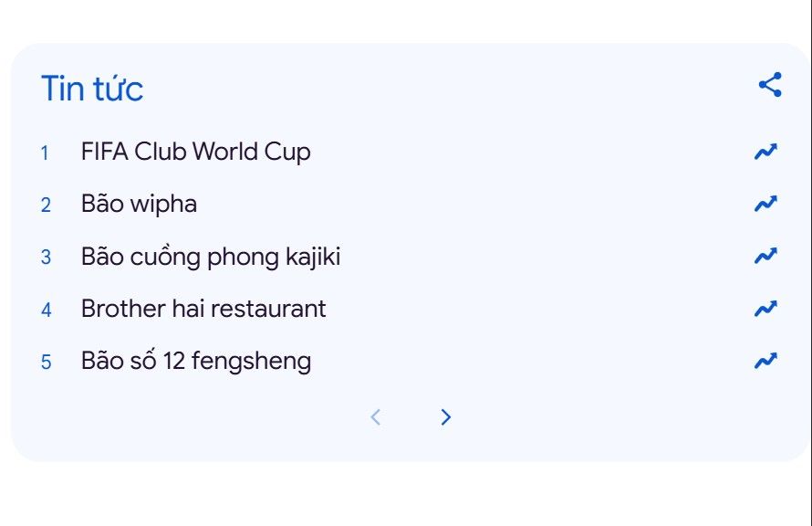812x526 pixels.
Task: Click trending icon for Brother hai restaurant
Action: (765, 309)
